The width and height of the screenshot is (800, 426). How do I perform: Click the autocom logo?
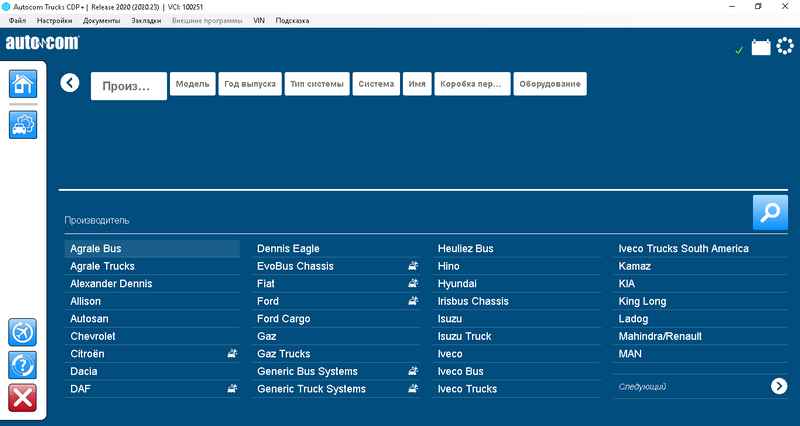click(42, 43)
